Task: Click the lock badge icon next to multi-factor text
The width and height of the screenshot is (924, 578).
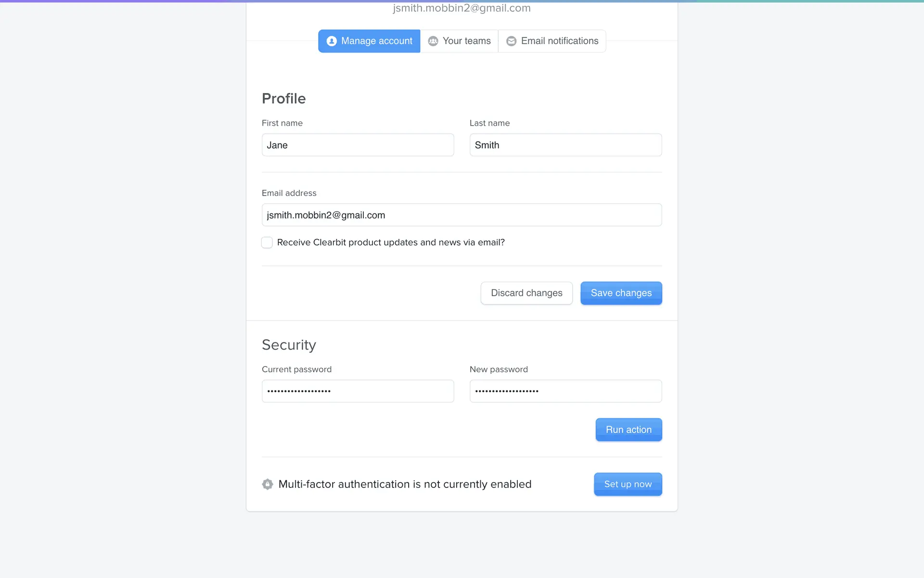Action: [x=268, y=484]
